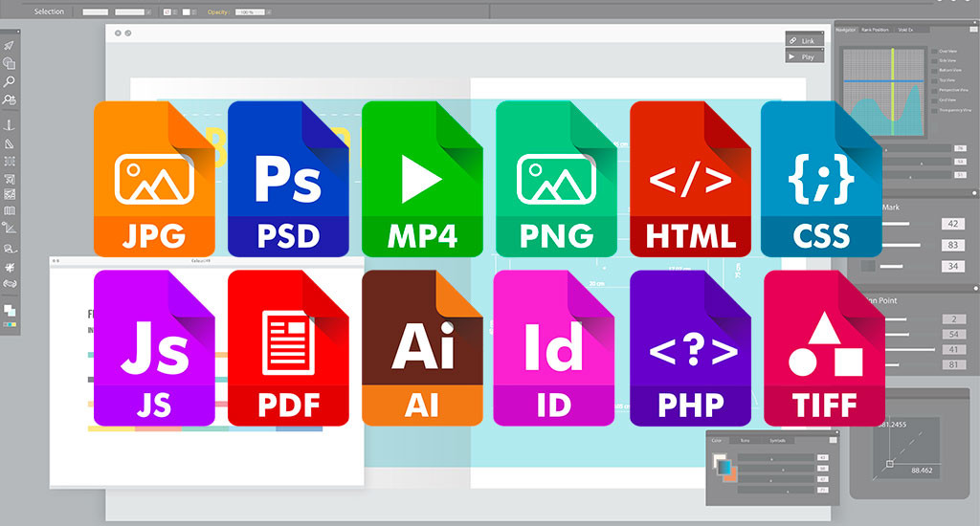Click the Point value field showing 81

click(x=954, y=364)
